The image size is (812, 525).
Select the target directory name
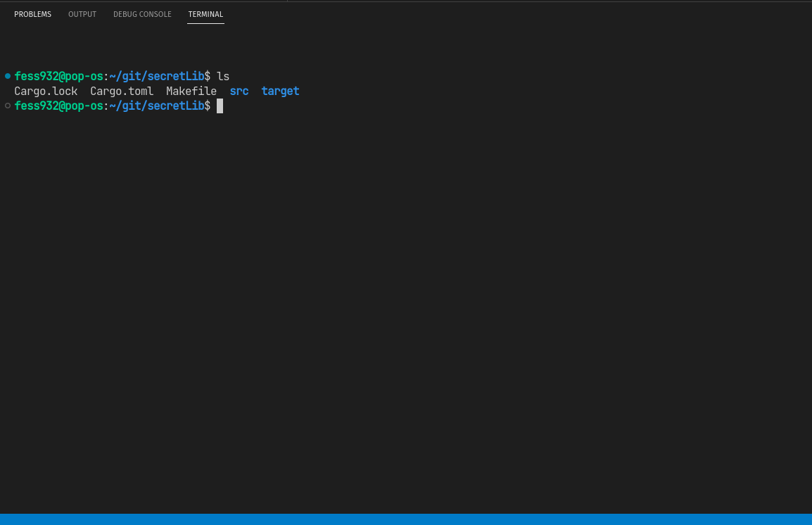click(x=280, y=91)
